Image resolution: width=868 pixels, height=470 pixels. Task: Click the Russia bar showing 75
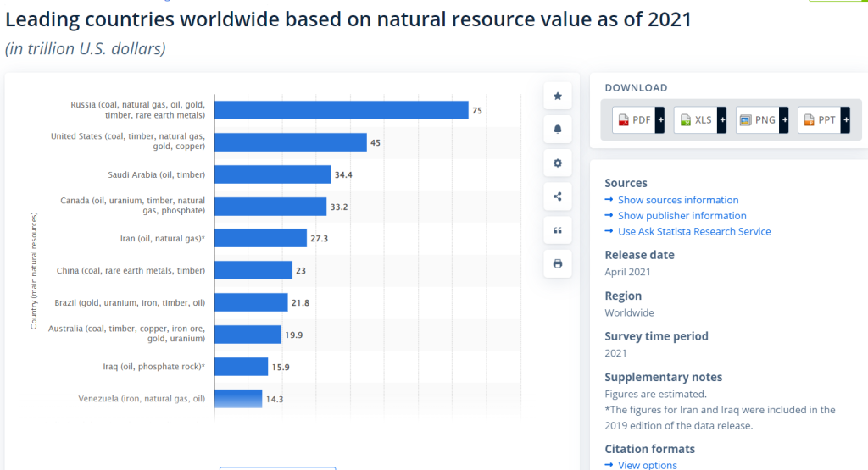click(342, 110)
